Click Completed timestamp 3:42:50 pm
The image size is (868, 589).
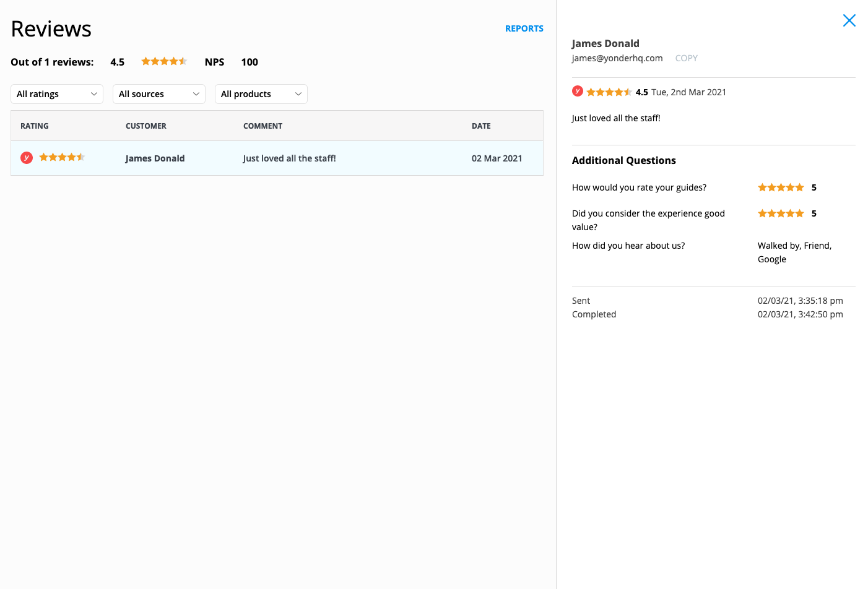(x=801, y=314)
